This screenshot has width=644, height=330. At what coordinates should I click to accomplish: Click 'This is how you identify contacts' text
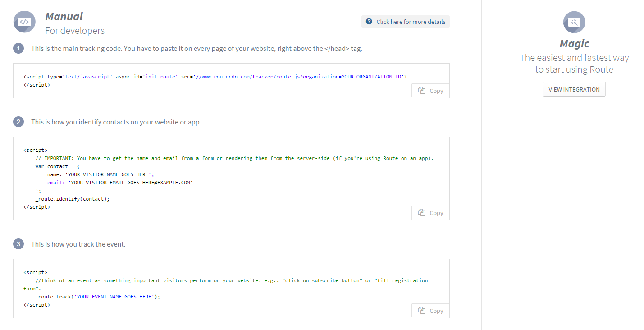(116, 122)
